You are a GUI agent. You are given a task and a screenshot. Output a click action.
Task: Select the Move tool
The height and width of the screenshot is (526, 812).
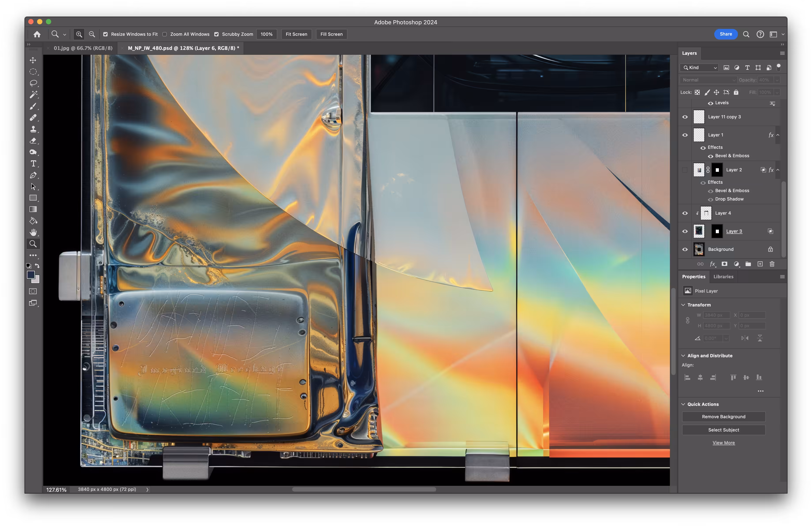pyautogui.click(x=33, y=60)
